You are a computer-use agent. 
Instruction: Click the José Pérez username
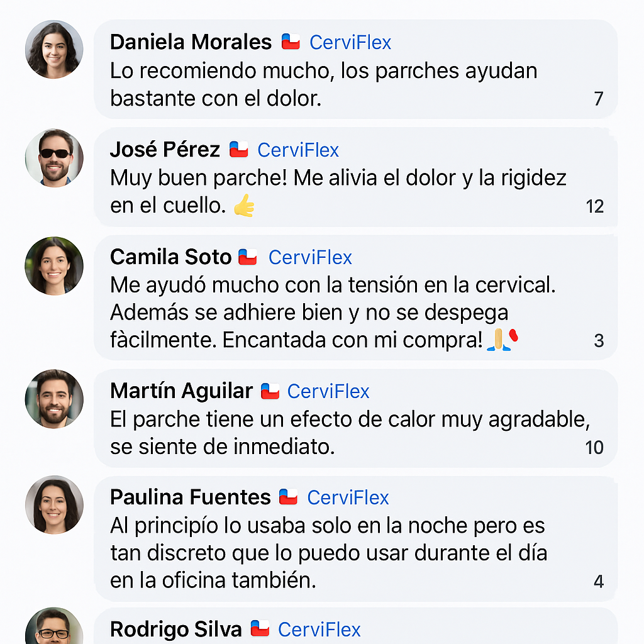[165, 150]
